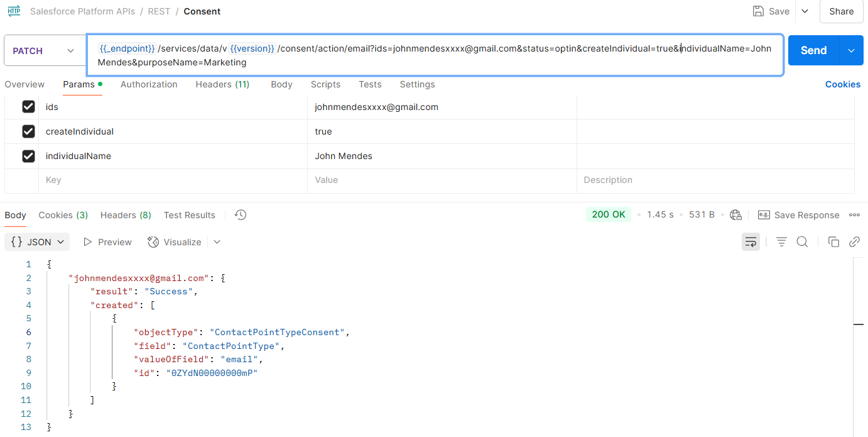Click the HTTP request type icon
This screenshot has height=437, width=868.
tap(14, 11)
